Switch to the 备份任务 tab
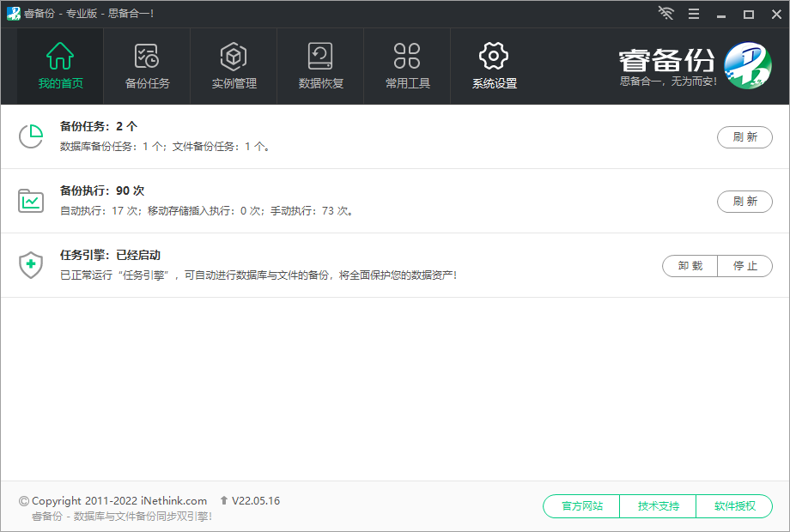Image resolution: width=790 pixels, height=532 pixels. (147, 66)
